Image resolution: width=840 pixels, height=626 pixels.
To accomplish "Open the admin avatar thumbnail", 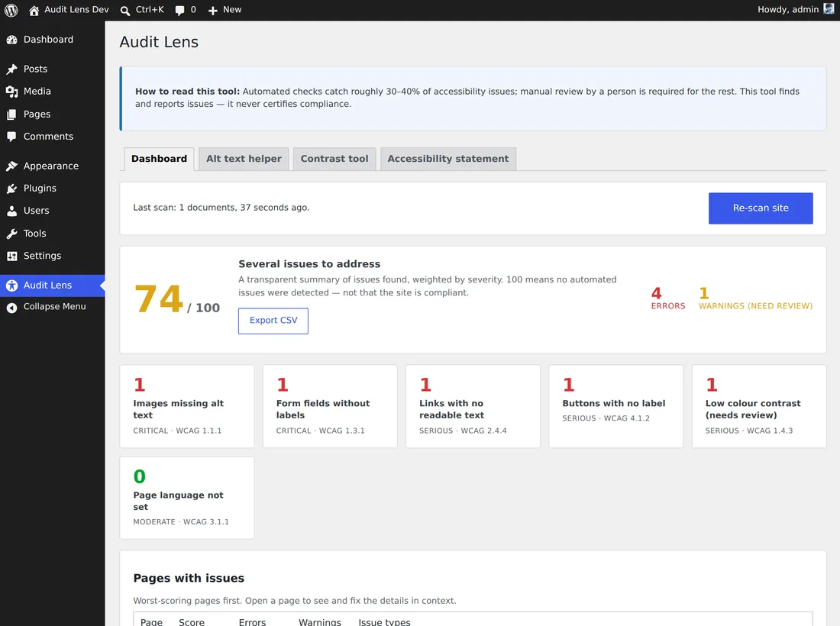I will 829,9.
